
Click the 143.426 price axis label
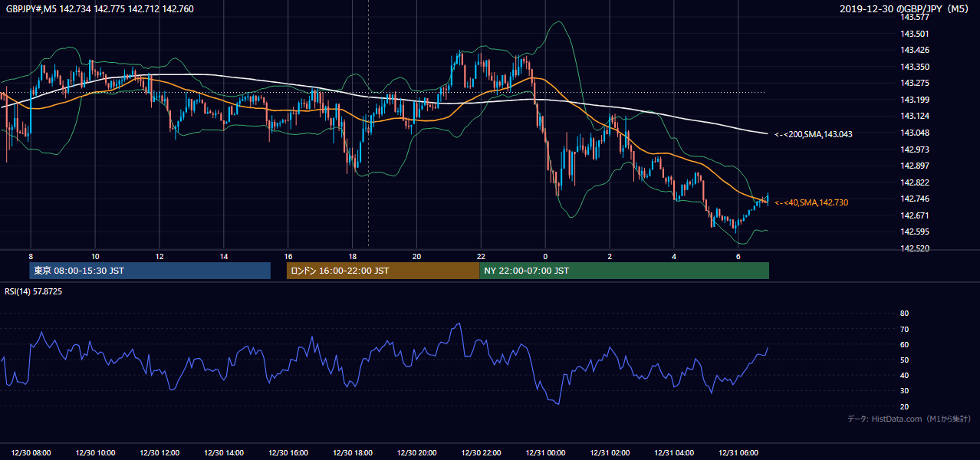click(x=914, y=51)
